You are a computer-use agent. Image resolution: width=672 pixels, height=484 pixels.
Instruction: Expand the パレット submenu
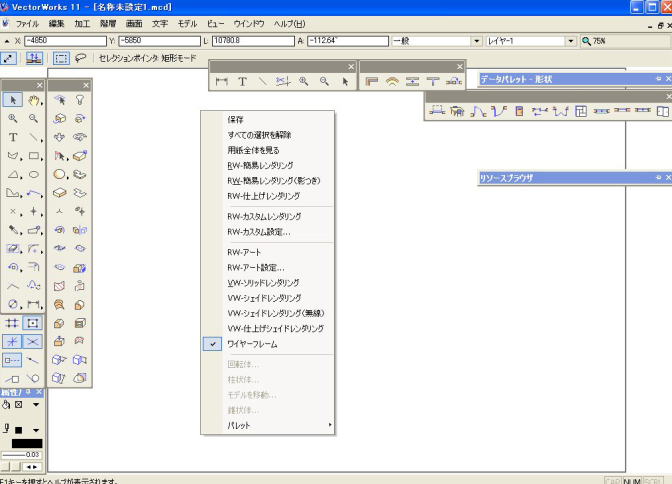[268, 425]
